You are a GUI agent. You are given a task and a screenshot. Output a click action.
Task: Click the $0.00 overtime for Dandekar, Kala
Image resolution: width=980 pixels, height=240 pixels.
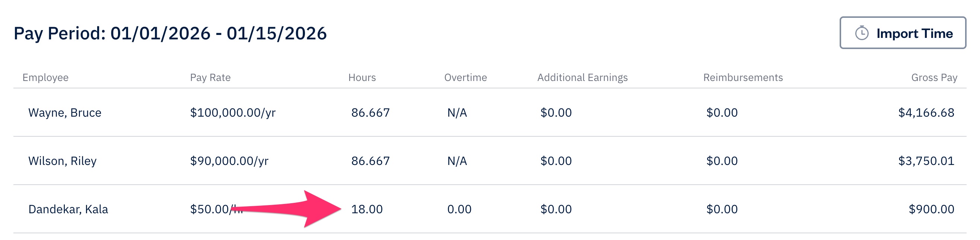(458, 208)
